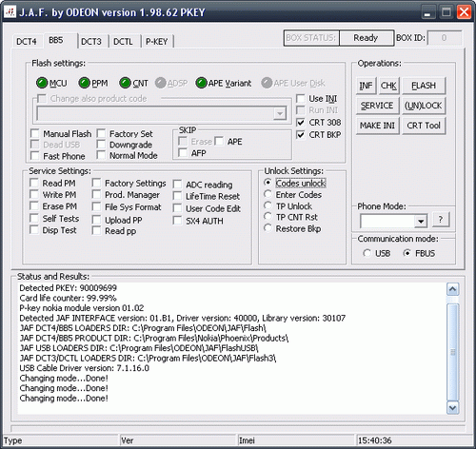Check the SKIP AFP checkbox
Viewport: 476px width, 449px height.
[x=183, y=153]
